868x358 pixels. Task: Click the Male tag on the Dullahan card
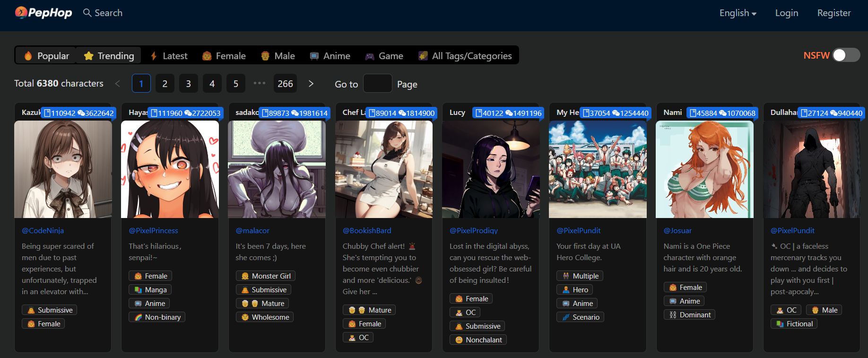pos(824,310)
